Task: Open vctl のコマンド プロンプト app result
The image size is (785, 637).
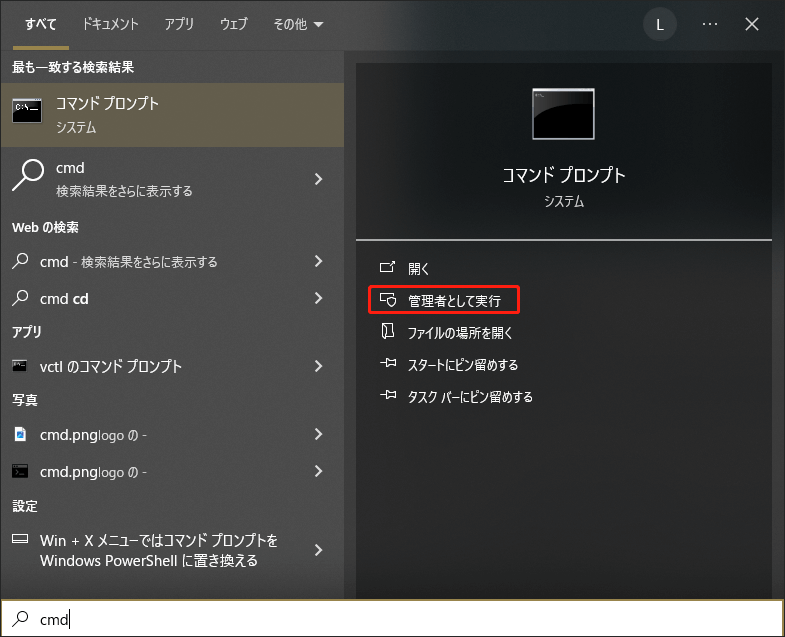Action: pos(172,366)
